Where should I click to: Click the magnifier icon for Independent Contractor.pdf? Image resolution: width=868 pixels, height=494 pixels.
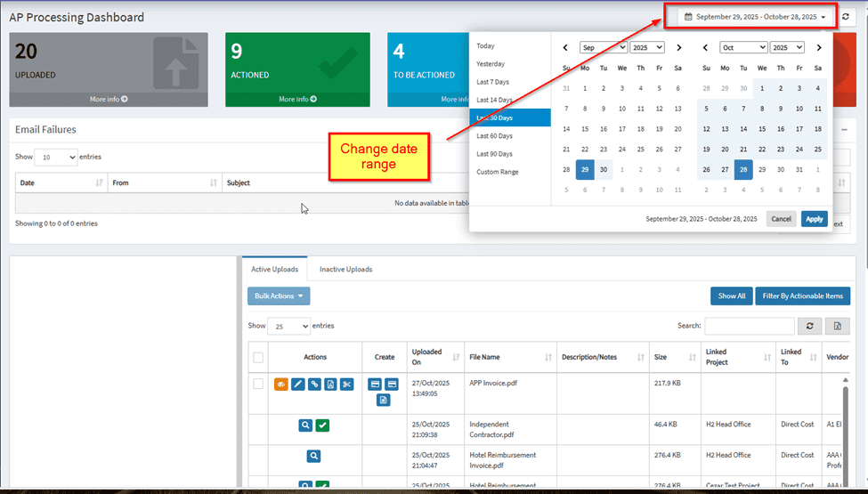click(305, 425)
